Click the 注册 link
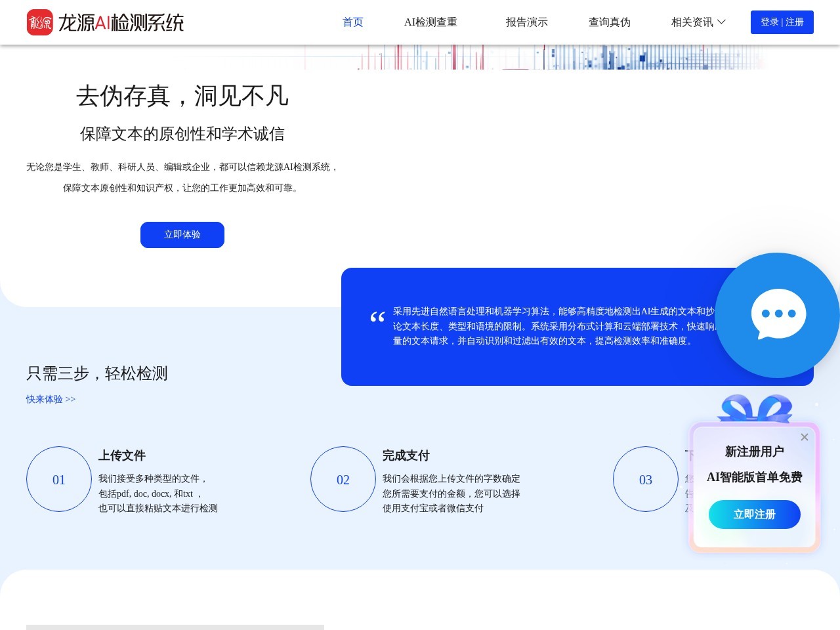This screenshot has width=840, height=630. pyautogui.click(x=794, y=22)
